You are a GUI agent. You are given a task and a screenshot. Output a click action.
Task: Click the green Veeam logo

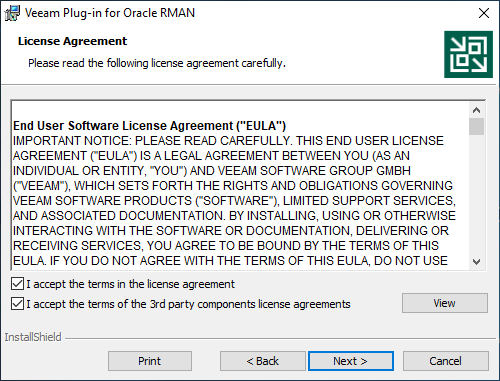pyautogui.click(x=468, y=54)
